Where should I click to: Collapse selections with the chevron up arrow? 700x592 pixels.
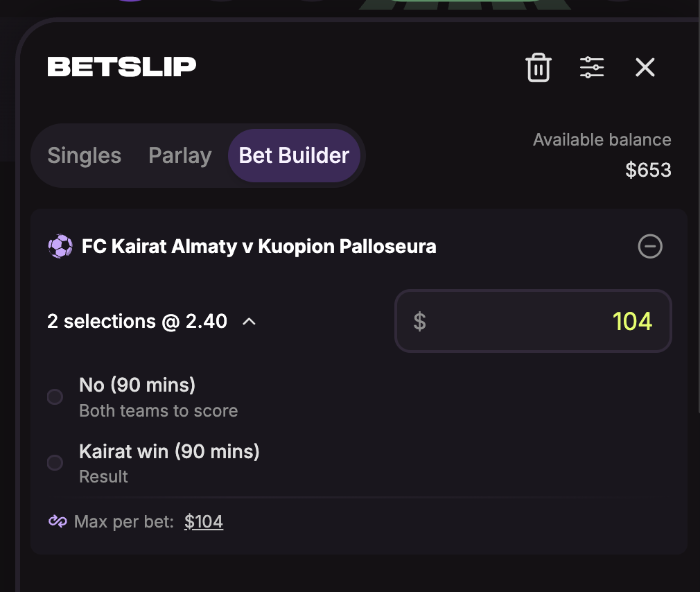tap(249, 322)
